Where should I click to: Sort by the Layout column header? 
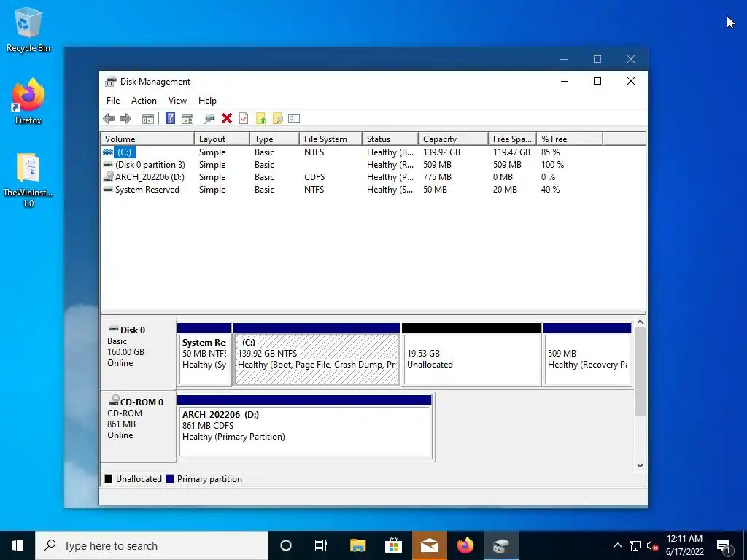click(x=222, y=139)
